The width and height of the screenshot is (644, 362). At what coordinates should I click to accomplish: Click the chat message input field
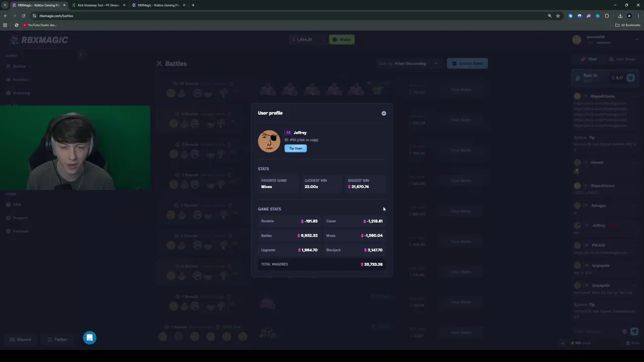597,331
